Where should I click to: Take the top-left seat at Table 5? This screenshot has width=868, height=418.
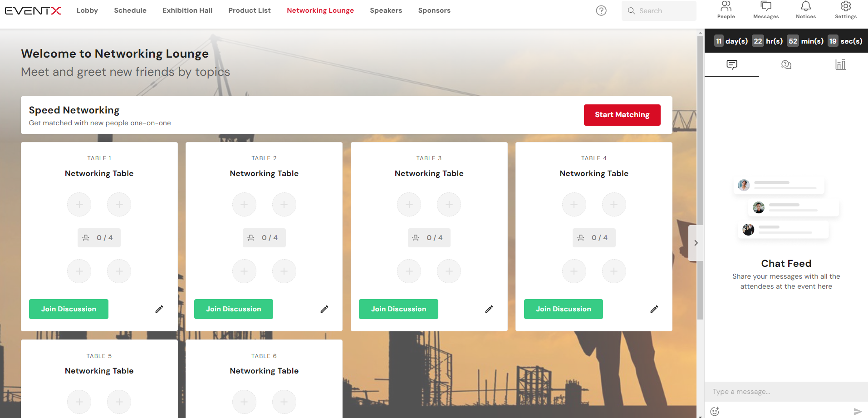[79, 402]
